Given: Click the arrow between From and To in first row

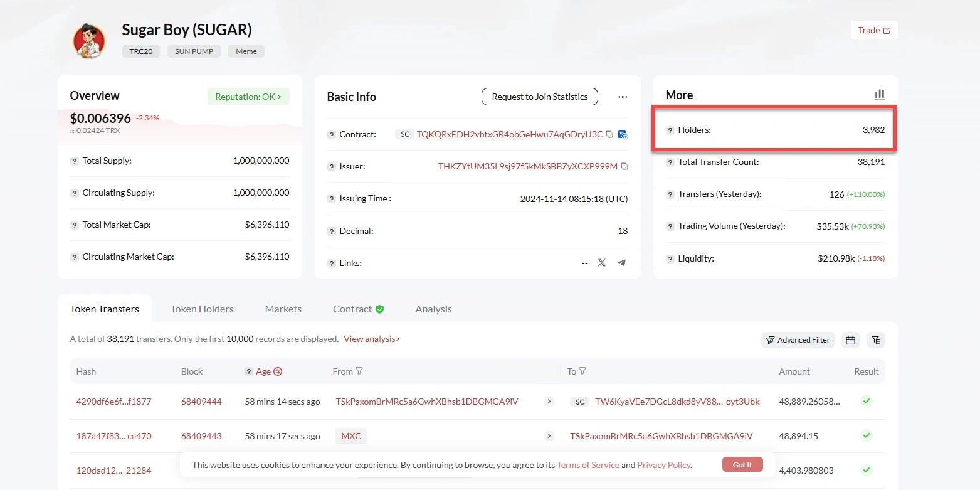Looking at the screenshot, I should (x=549, y=402).
